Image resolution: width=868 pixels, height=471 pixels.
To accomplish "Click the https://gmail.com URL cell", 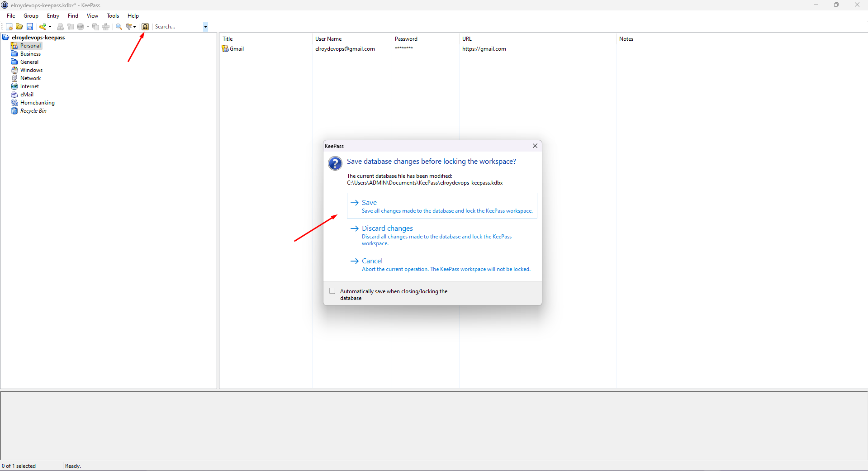I will point(484,49).
